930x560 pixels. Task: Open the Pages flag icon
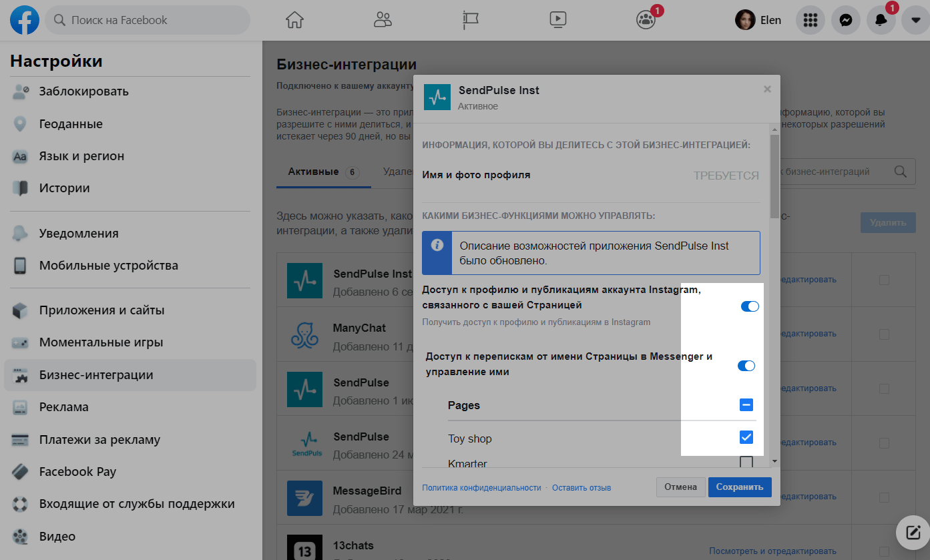471,20
